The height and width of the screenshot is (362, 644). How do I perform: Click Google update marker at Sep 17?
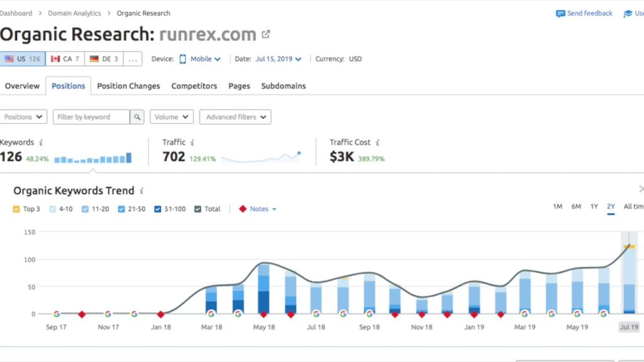click(x=57, y=314)
